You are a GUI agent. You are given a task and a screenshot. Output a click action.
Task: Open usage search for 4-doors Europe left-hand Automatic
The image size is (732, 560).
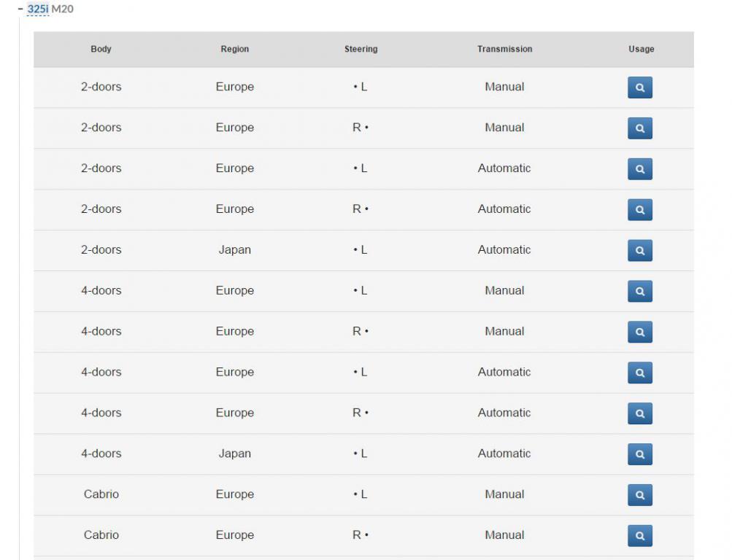tap(639, 373)
